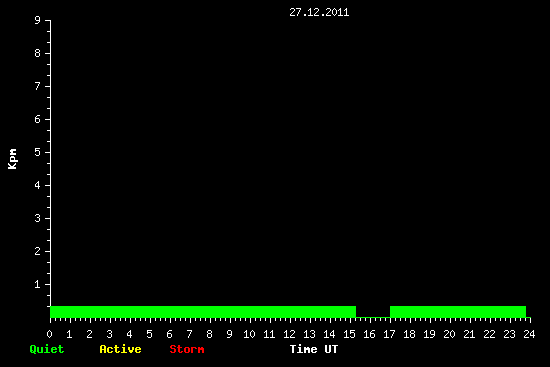Viewport: 550px width, 367px height.
Task: Click the Kp value 9 axis label
Action: click(38, 20)
